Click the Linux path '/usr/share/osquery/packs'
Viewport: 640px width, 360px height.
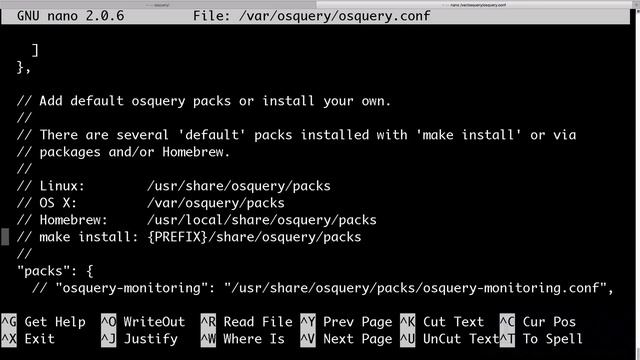[239, 186]
